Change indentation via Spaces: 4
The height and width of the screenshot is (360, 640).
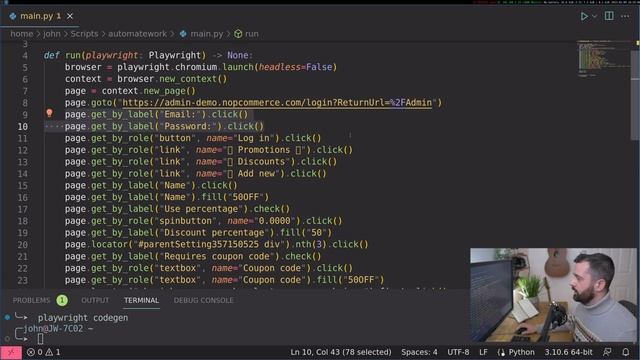click(419, 352)
